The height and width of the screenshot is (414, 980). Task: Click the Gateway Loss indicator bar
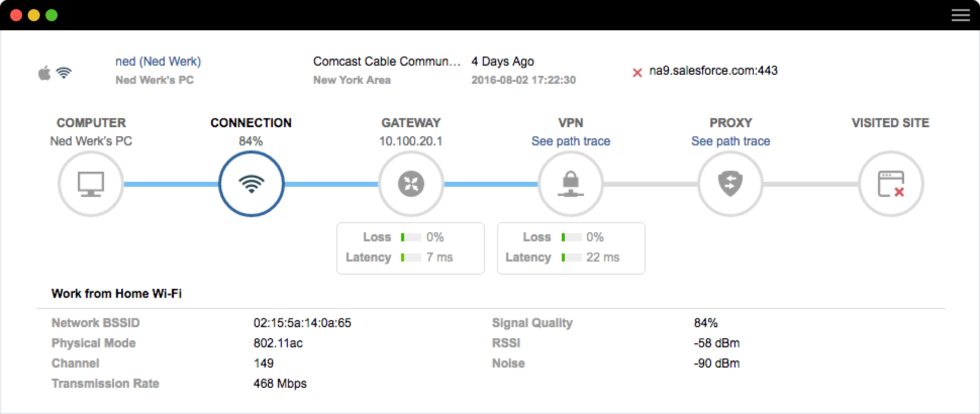point(411,237)
